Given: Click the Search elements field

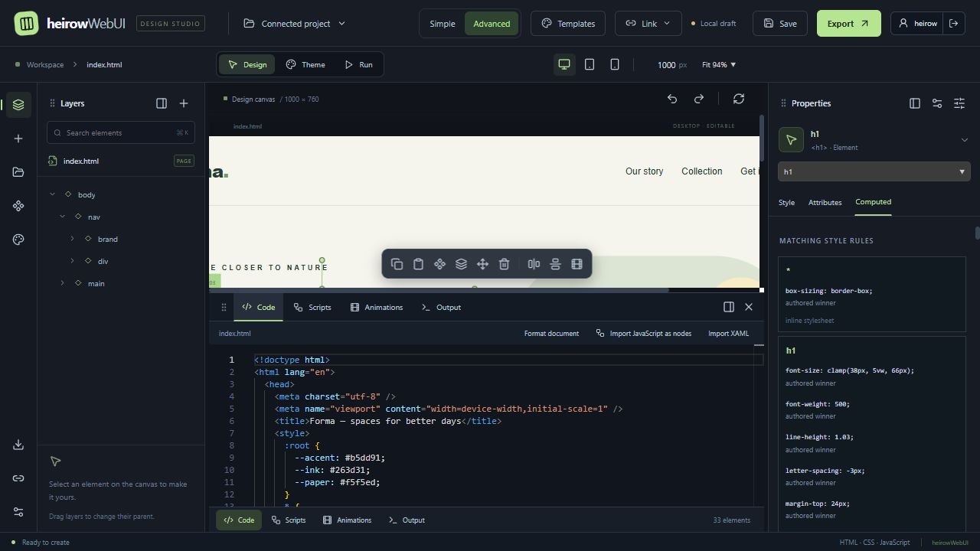Looking at the screenshot, I should tap(121, 132).
